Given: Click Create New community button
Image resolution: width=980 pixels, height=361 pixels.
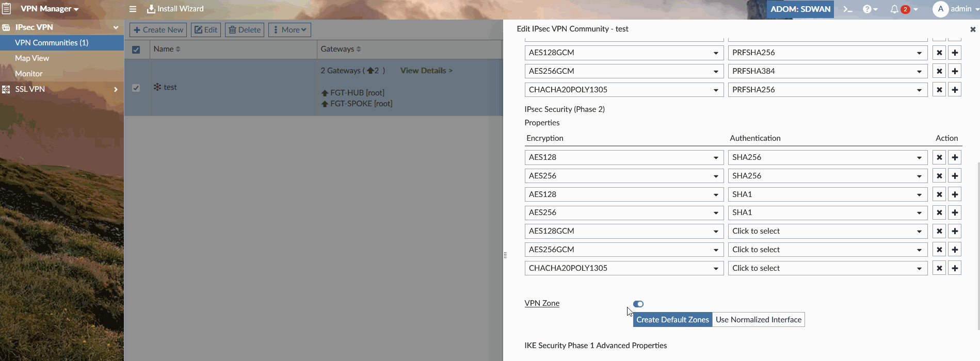Looking at the screenshot, I should (x=158, y=30).
